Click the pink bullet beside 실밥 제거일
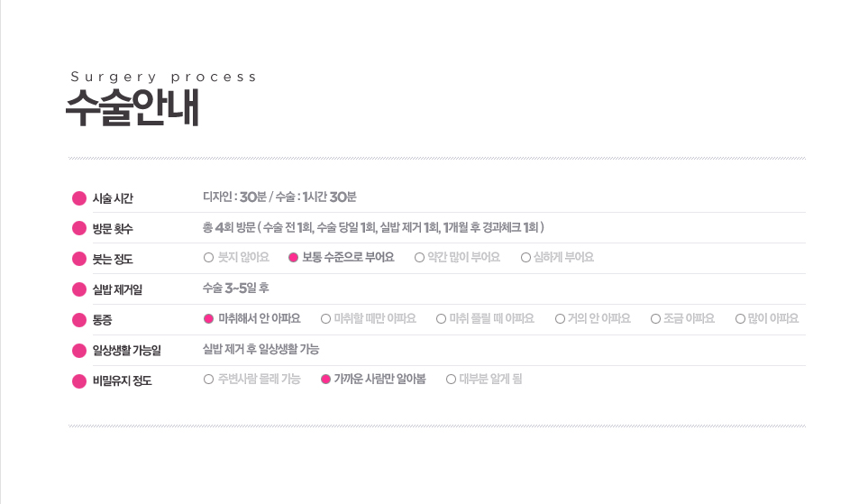 click(x=78, y=289)
